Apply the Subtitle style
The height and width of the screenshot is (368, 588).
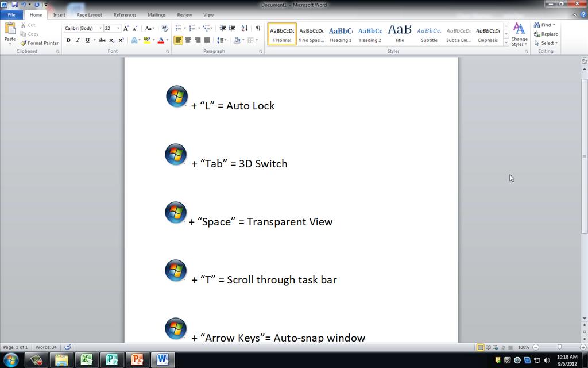[x=429, y=34]
